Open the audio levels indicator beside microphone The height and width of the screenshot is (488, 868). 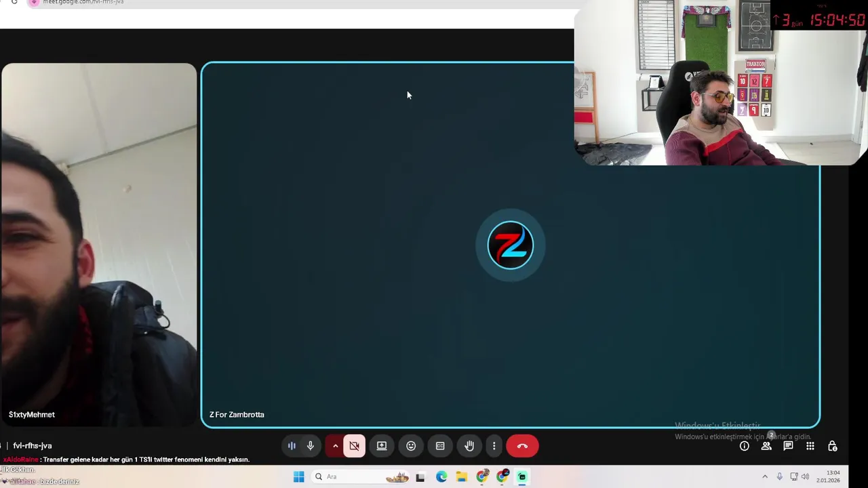coord(292,446)
